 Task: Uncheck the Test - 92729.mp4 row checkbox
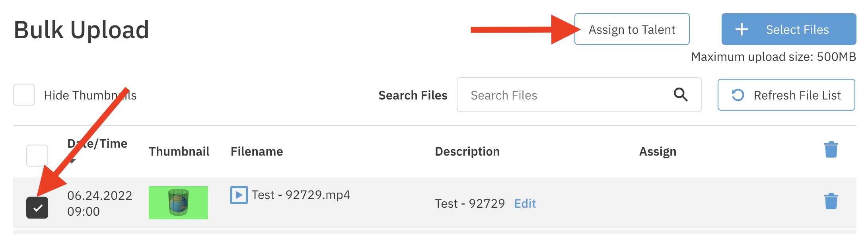pyautogui.click(x=37, y=208)
